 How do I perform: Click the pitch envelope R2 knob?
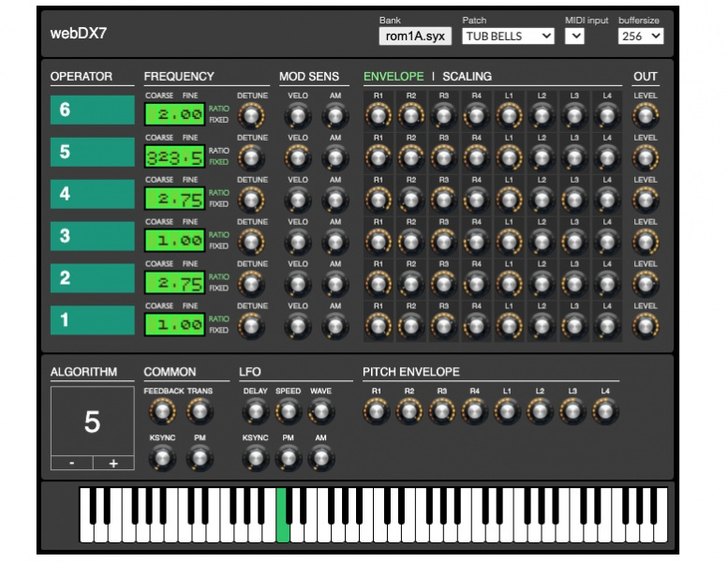click(x=409, y=411)
